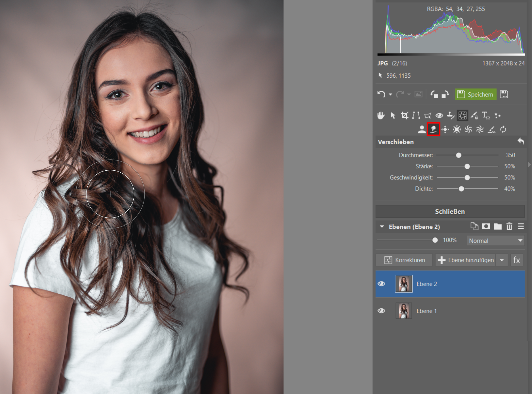Image resolution: width=532 pixels, height=394 pixels.
Task: Select the hand pan tool
Action: pyautogui.click(x=381, y=116)
